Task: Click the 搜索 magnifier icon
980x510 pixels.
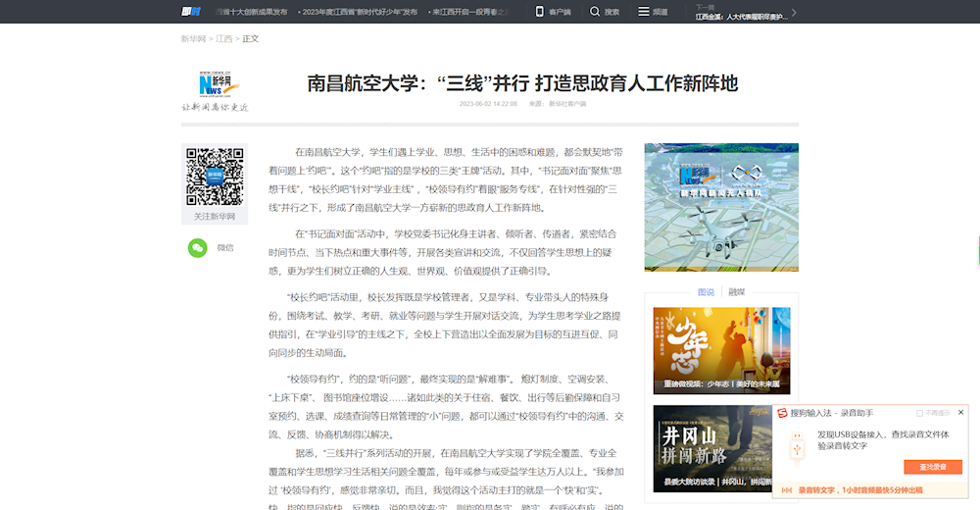Action: click(x=594, y=12)
